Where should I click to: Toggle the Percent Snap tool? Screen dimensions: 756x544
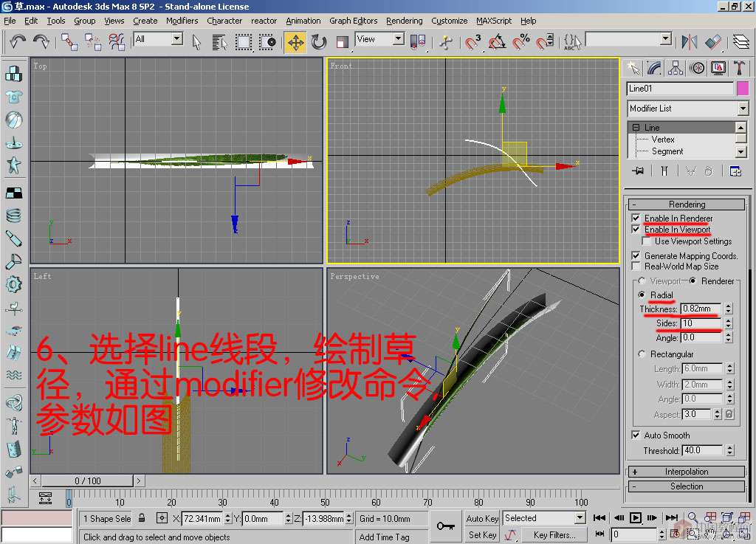(520, 42)
